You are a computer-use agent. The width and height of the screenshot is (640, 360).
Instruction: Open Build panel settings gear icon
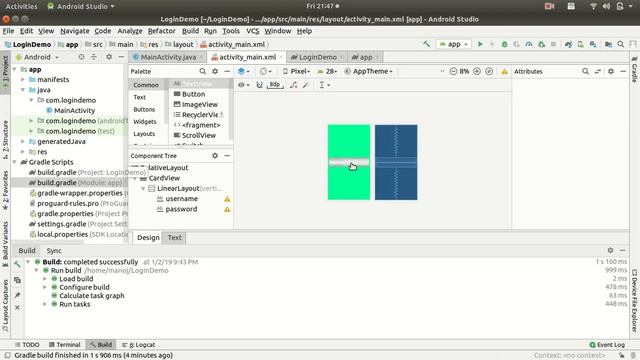click(x=610, y=250)
